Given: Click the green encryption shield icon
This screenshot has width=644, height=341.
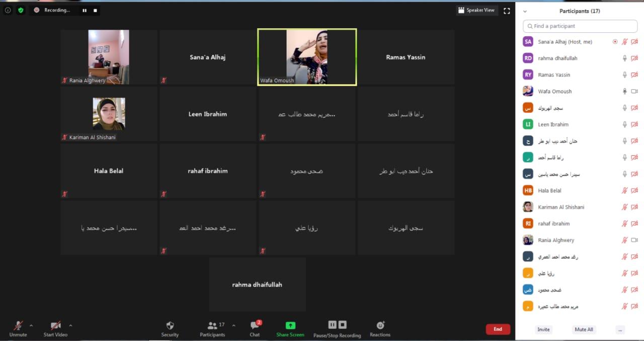Looking at the screenshot, I should coord(21,10).
